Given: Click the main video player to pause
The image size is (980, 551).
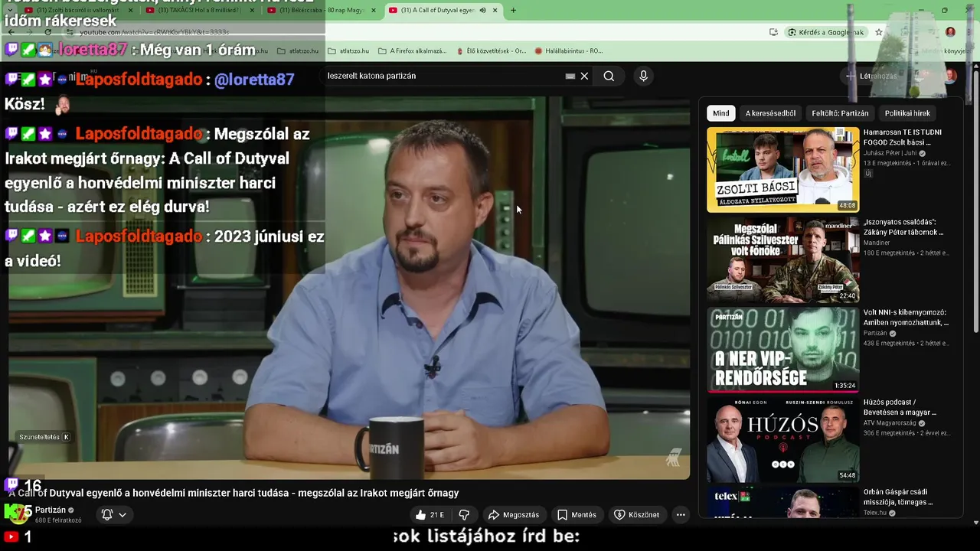Looking at the screenshot, I should pyautogui.click(x=349, y=288).
